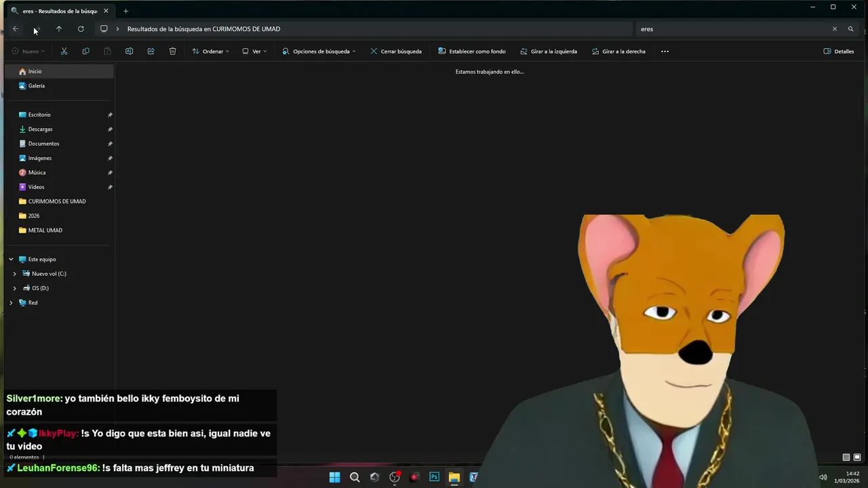Click the Paste clipboard icon
Screen dimensions: 868x488
(x=107, y=52)
